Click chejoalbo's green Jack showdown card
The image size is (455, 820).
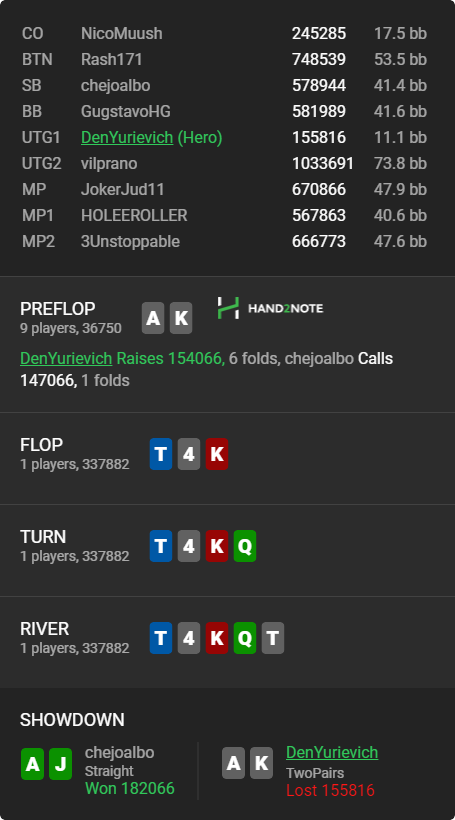coord(61,764)
